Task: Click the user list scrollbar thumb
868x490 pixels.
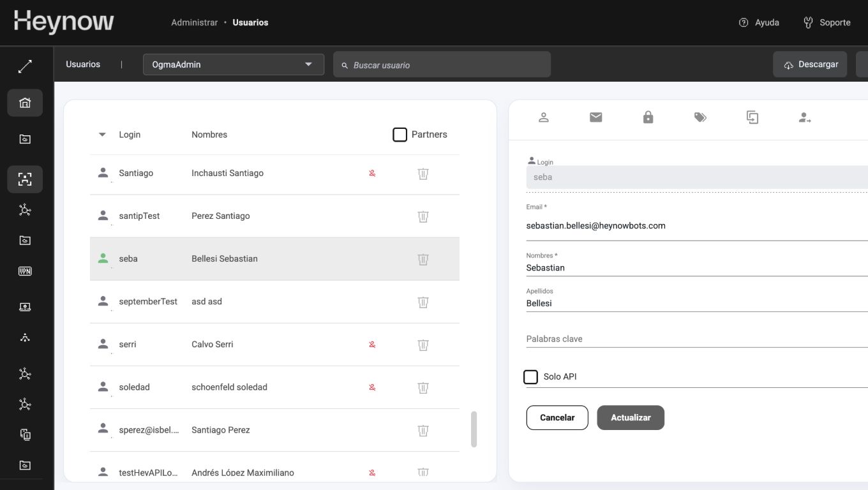Action: 474,429
